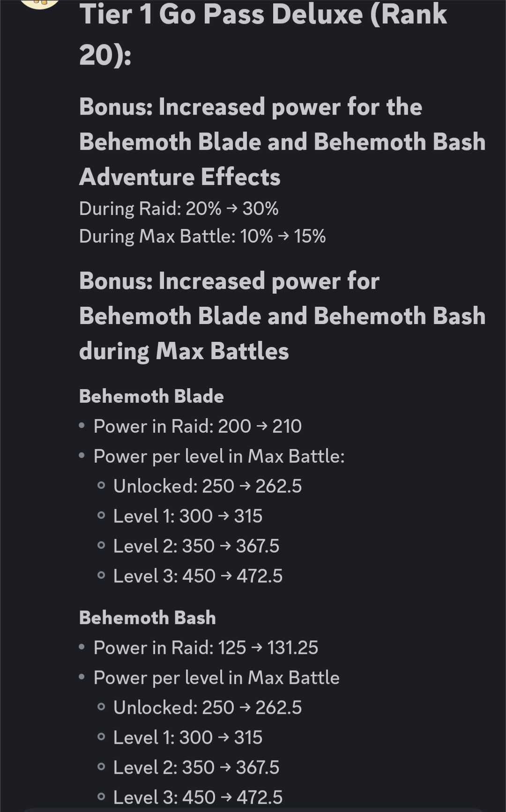
Task: Select Behemoth Blade's 'Level 1: 300 → 315' item
Action: tap(188, 516)
